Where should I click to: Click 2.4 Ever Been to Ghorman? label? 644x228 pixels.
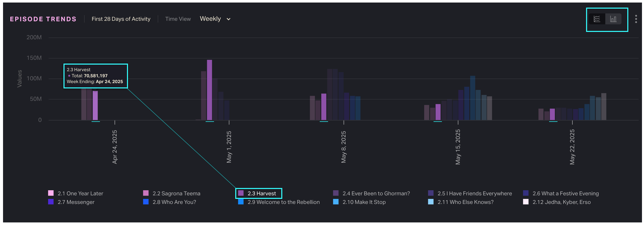click(376, 193)
